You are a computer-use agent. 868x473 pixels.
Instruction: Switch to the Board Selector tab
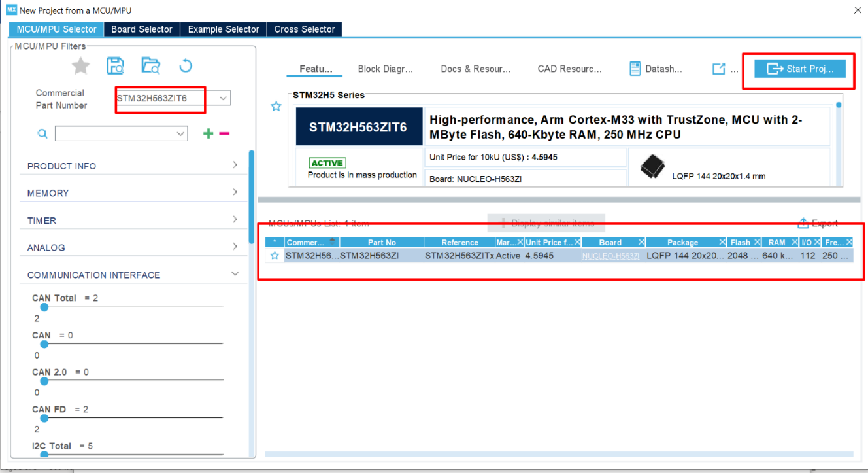(141, 29)
